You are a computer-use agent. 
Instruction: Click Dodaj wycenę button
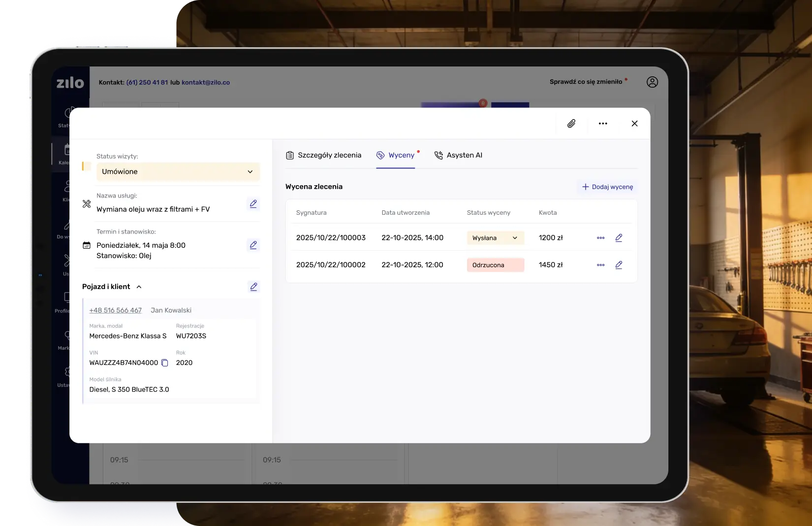point(607,187)
